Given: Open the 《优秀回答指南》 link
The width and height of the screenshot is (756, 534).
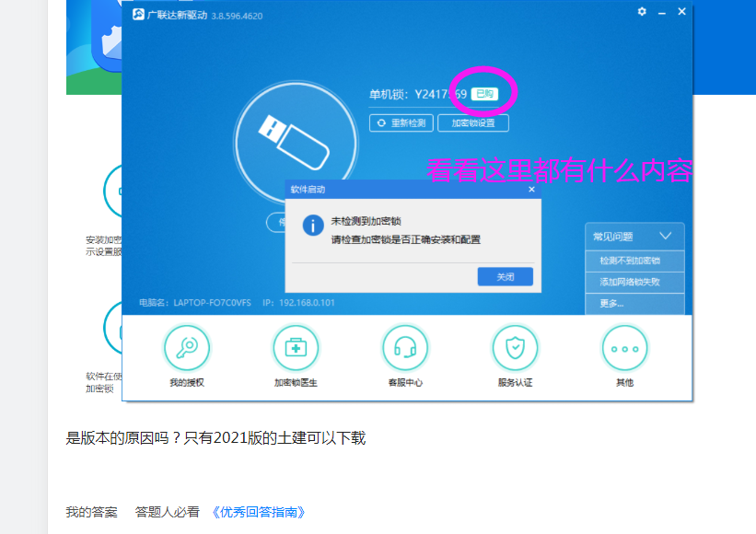Looking at the screenshot, I should click(259, 512).
